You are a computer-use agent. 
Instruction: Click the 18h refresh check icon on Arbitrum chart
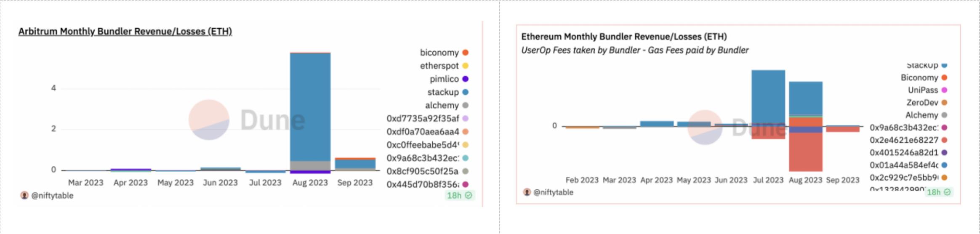(x=469, y=195)
